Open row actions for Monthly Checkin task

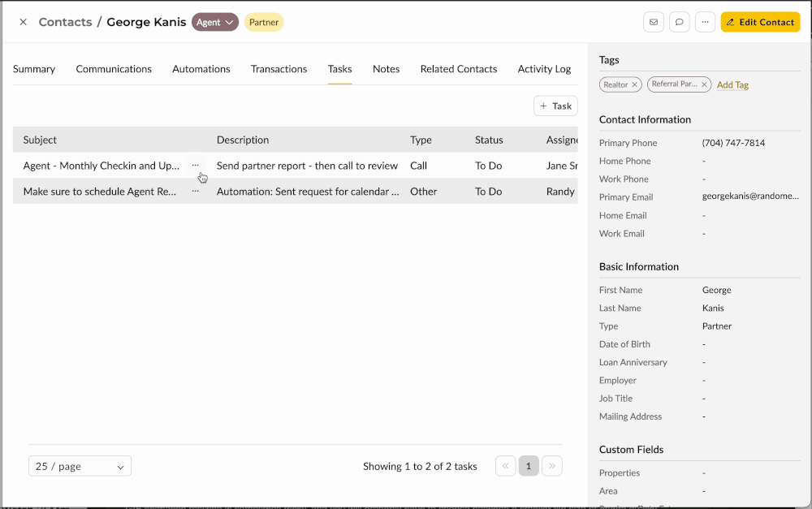[195, 166]
